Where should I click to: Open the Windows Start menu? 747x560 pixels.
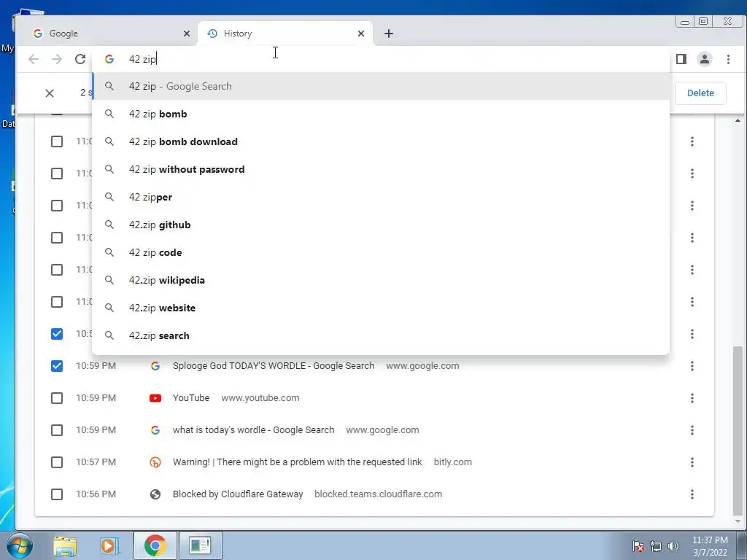point(20,545)
